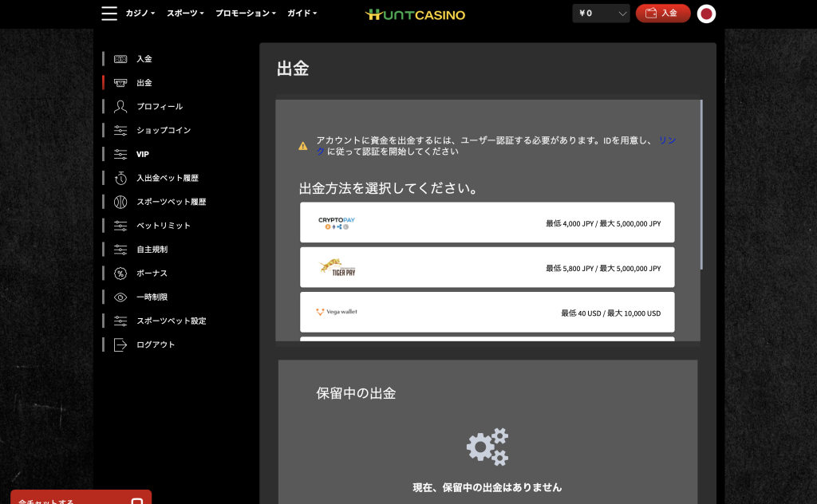Open VIP in the sidebar

coord(142,154)
